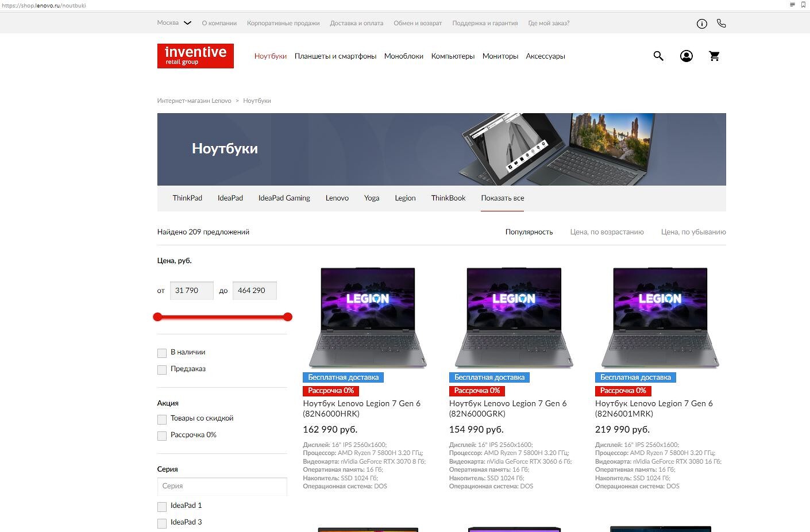Screen dimensions: 810x532
Task: Open 'Поддержка и гарантия' link
Action: [485, 24]
